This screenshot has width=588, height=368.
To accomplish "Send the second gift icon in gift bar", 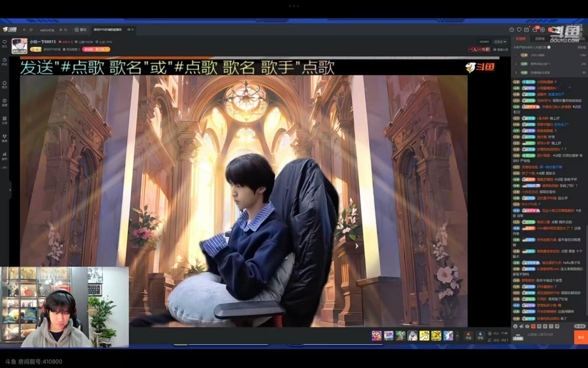I will 389,336.
